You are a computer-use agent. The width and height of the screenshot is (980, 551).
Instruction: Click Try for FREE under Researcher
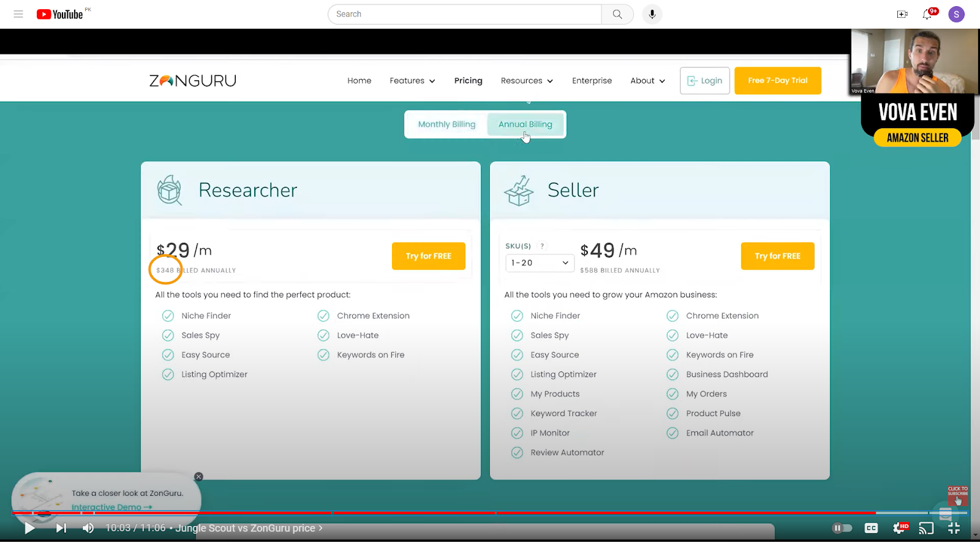pos(429,256)
